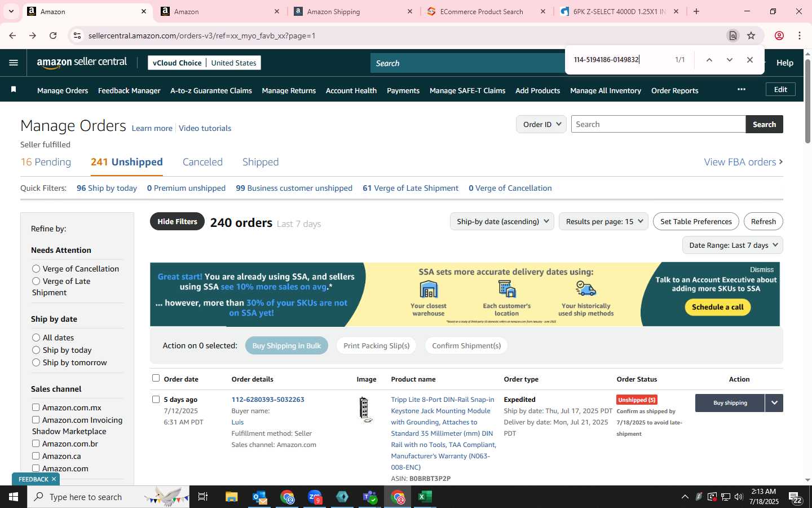Open the Chrome profile icon

pyautogui.click(x=779, y=36)
